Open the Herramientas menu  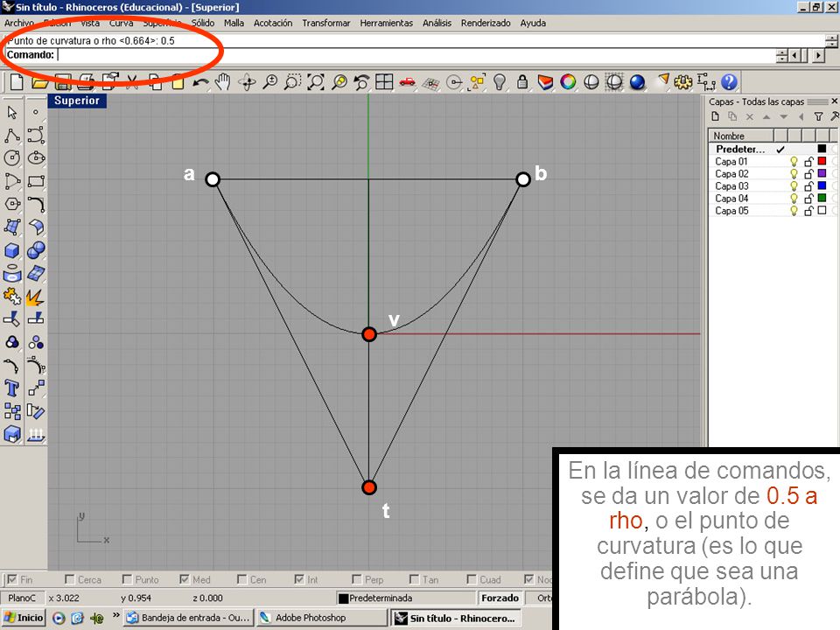386,23
